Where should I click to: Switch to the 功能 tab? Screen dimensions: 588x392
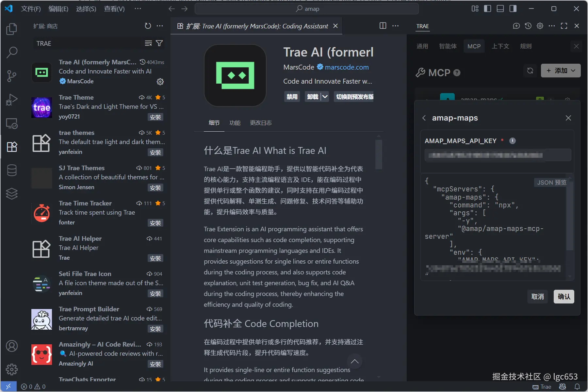[x=235, y=123]
